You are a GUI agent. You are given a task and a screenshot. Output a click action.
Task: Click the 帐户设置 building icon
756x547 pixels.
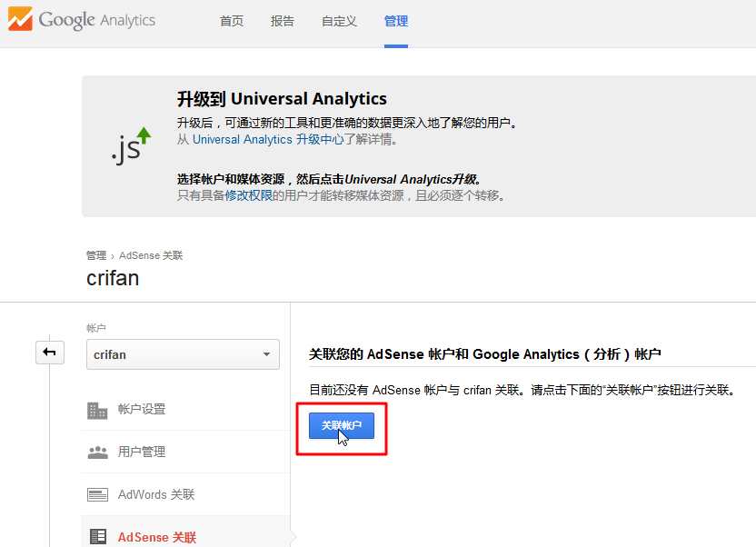[97, 410]
